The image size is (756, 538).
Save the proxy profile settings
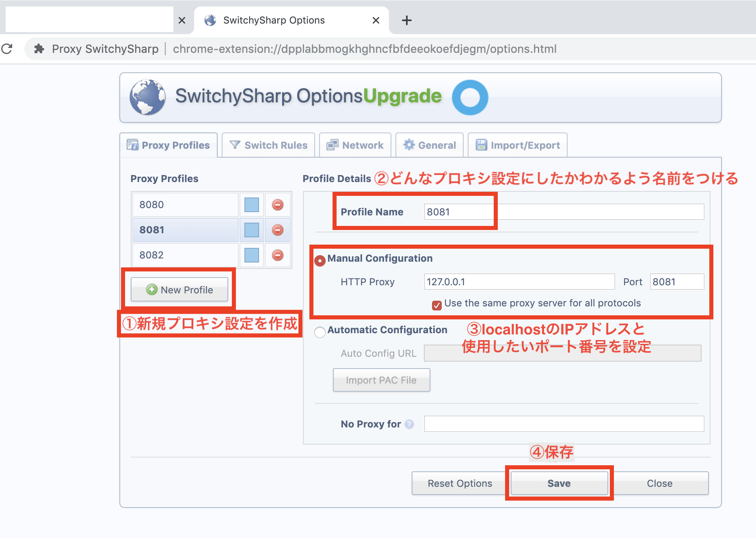coord(559,483)
